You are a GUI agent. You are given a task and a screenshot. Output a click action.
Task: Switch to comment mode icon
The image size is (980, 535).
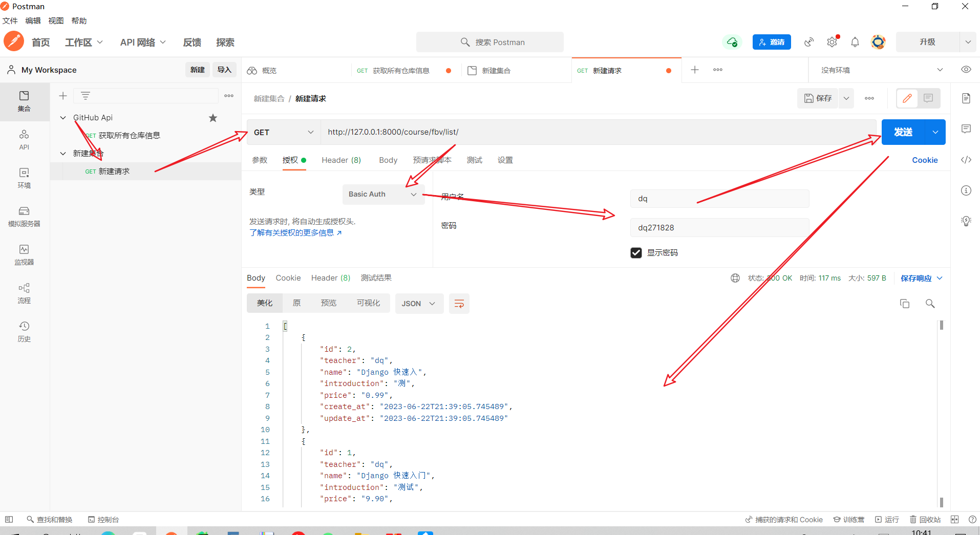coord(928,98)
